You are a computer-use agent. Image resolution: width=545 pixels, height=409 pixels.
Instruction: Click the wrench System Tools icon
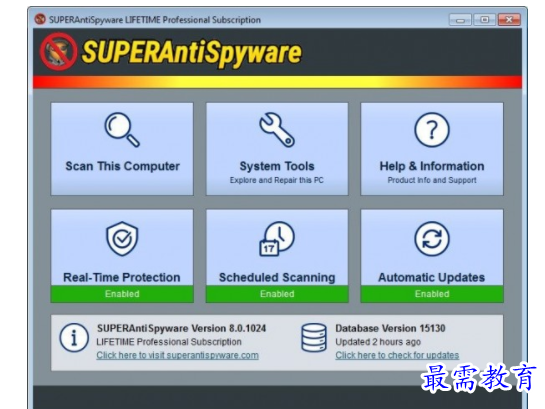tap(277, 130)
